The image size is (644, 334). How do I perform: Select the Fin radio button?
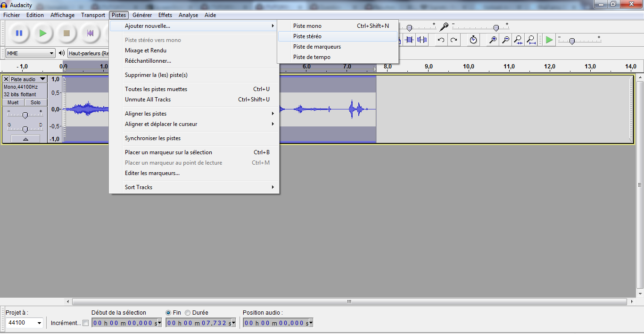tap(168, 313)
